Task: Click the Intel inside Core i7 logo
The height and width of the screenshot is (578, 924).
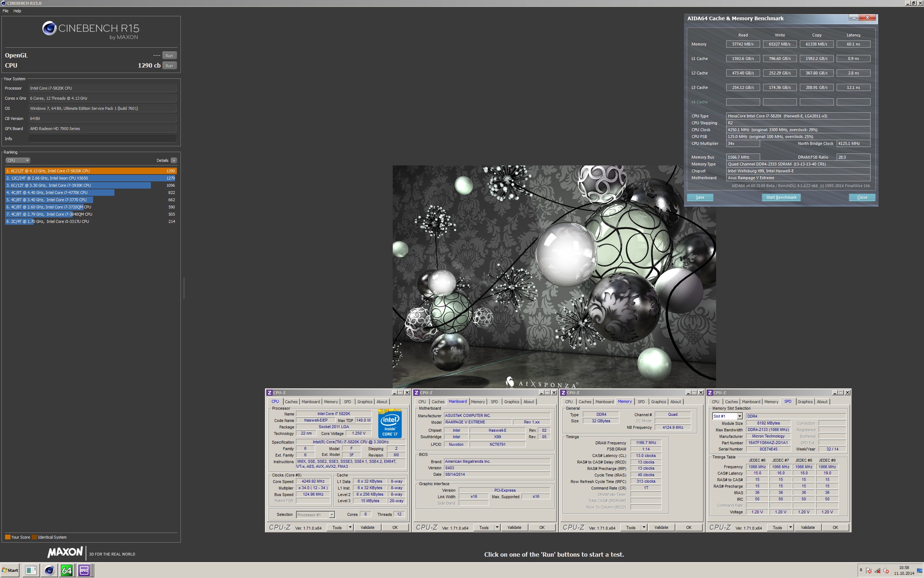Action: (x=389, y=423)
